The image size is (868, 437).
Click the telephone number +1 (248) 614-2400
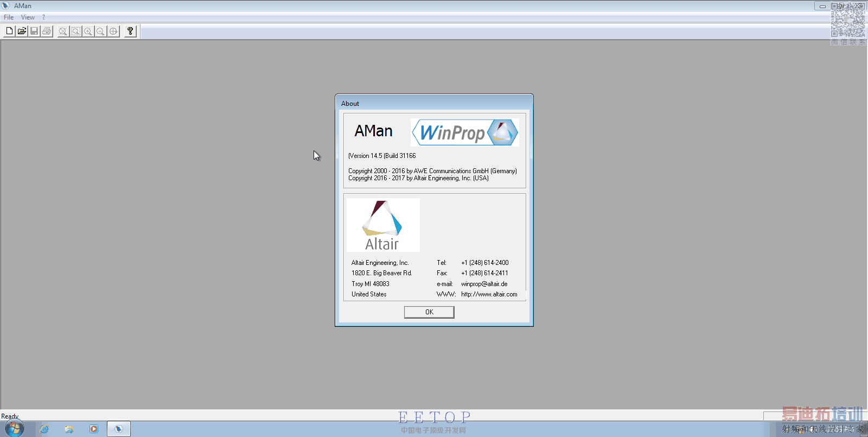click(x=485, y=263)
